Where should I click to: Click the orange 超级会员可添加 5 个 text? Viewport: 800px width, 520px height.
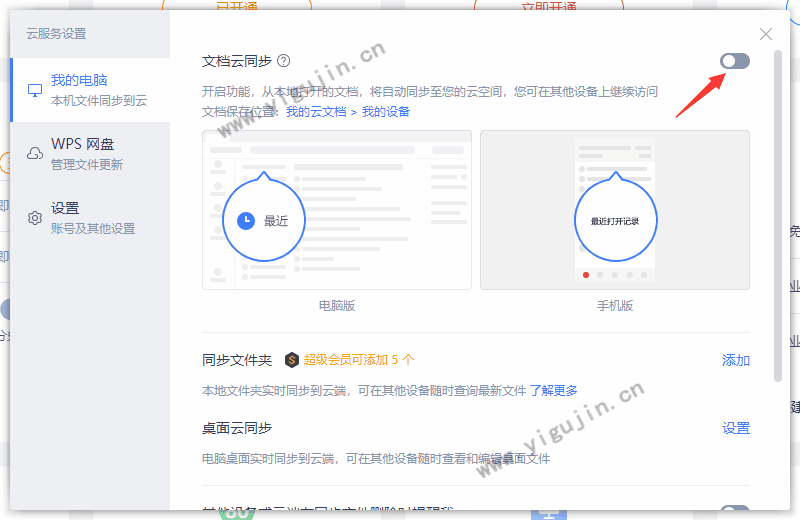[359, 360]
